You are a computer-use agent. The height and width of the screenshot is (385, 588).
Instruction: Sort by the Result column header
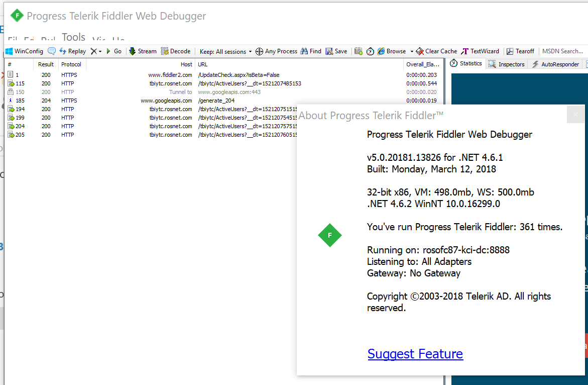(x=46, y=64)
